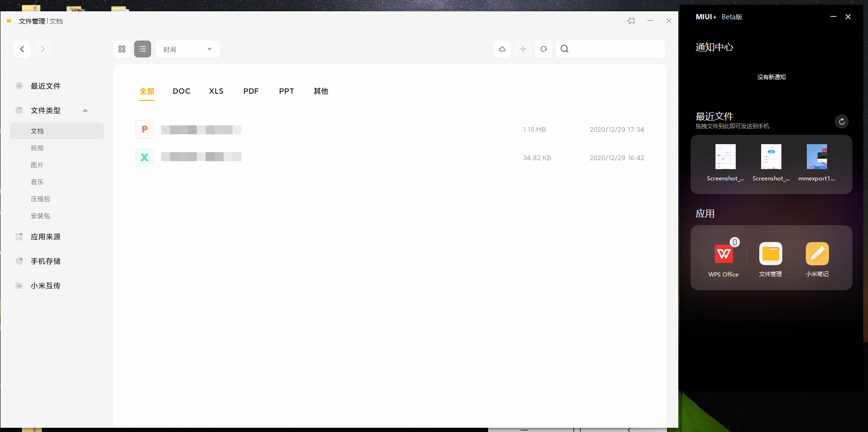Click the 文件管理 title bar icon
This screenshot has width=868, height=432.
coord(9,21)
